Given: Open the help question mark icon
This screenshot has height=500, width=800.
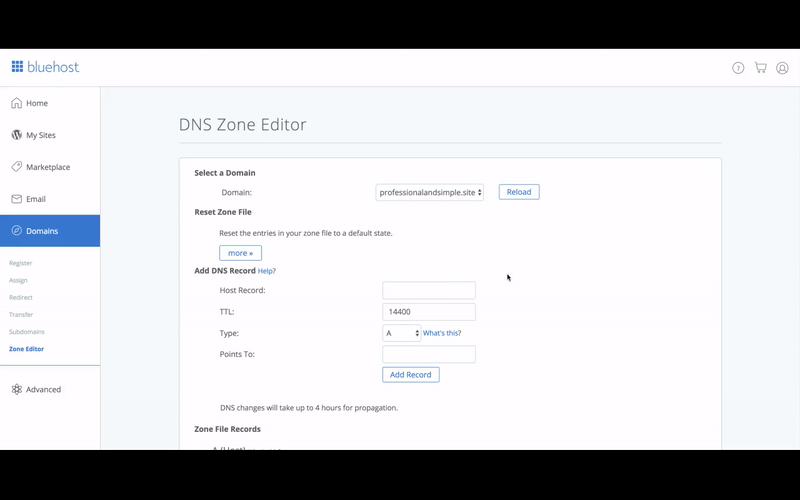Looking at the screenshot, I should [x=738, y=68].
